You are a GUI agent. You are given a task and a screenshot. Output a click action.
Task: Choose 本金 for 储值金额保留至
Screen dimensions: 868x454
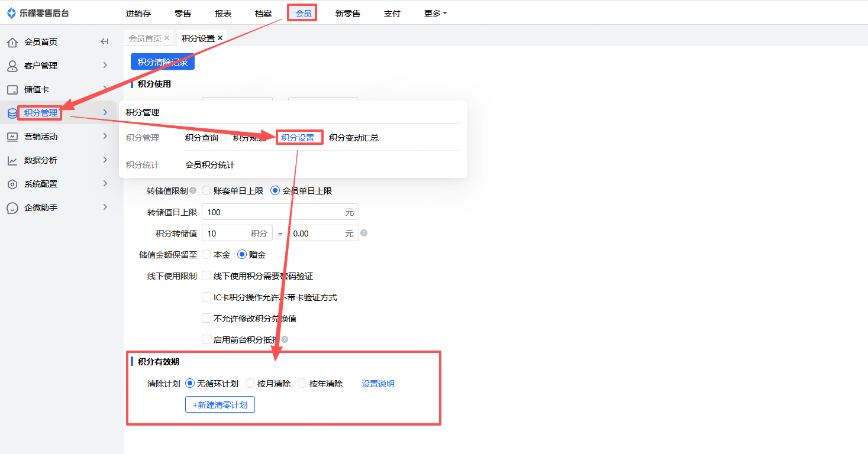(x=206, y=255)
